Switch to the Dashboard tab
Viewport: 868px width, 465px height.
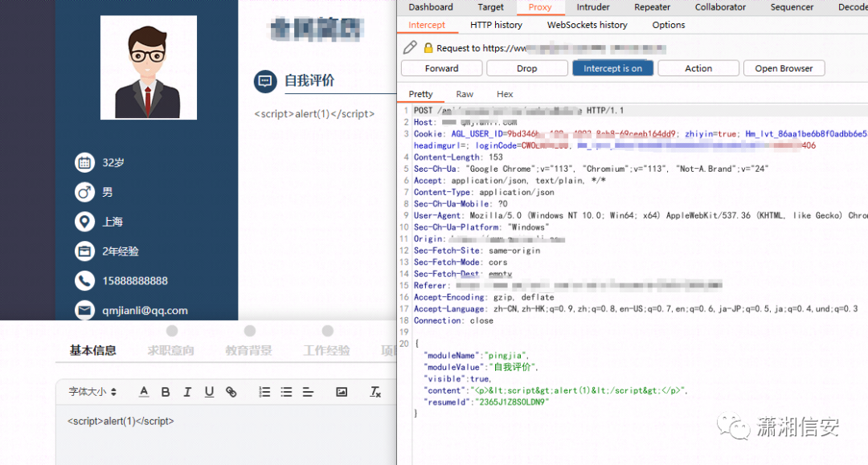tap(431, 7)
